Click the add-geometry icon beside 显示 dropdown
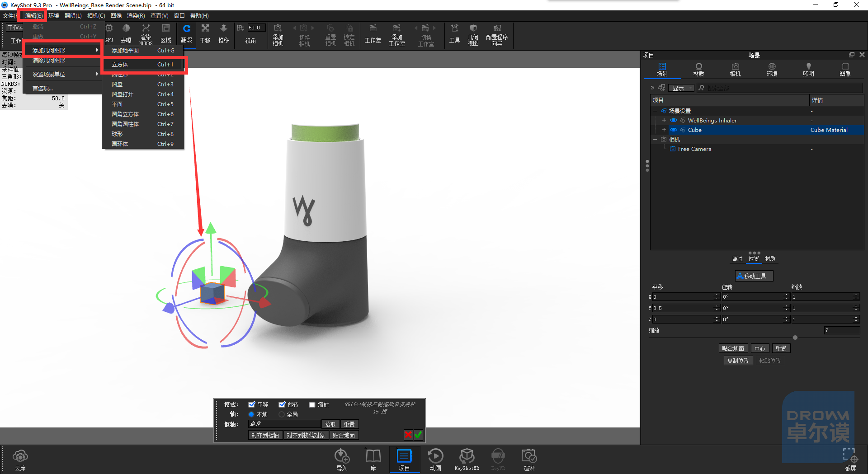Screen dimensions: 868x474 click(x=662, y=88)
